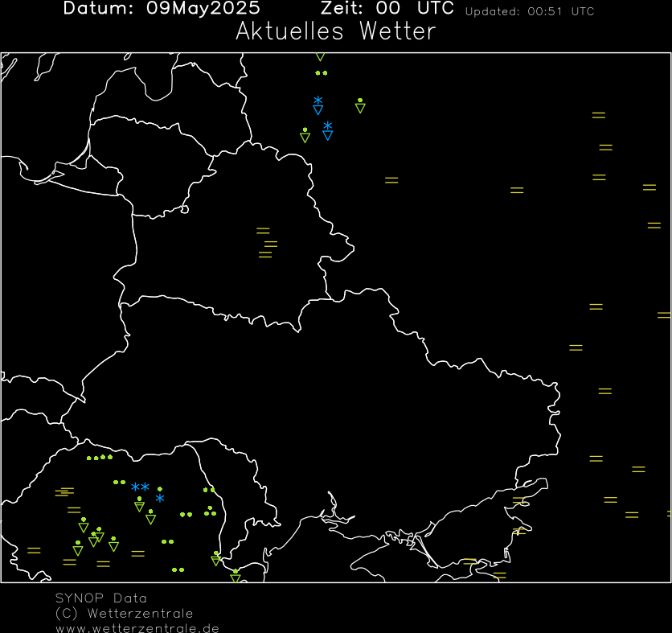The image size is (672, 633).
Task: Click the middle fog symbol inside Belarus
Action: click(271, 244)
